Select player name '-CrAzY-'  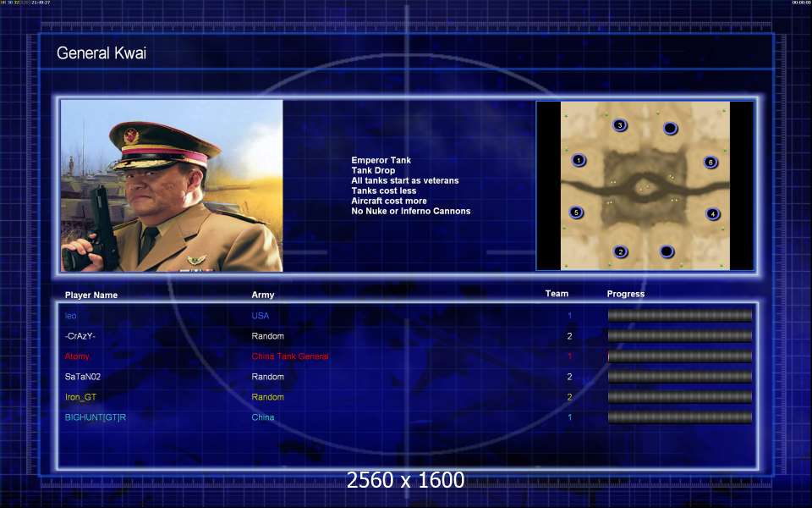[80, 336]
